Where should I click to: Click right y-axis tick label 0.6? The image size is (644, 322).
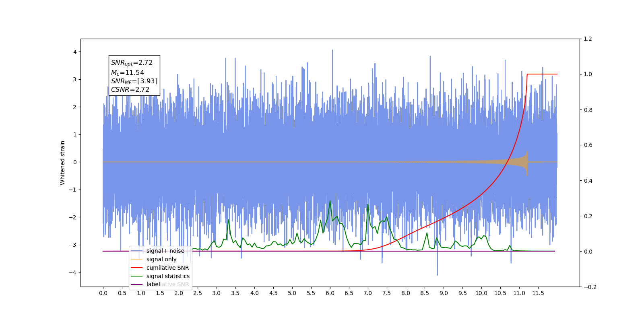point(588,145)
